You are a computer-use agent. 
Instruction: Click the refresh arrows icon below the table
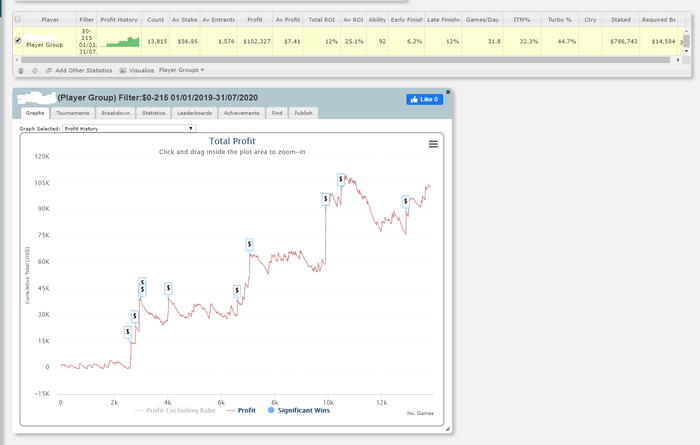point(35,71)
